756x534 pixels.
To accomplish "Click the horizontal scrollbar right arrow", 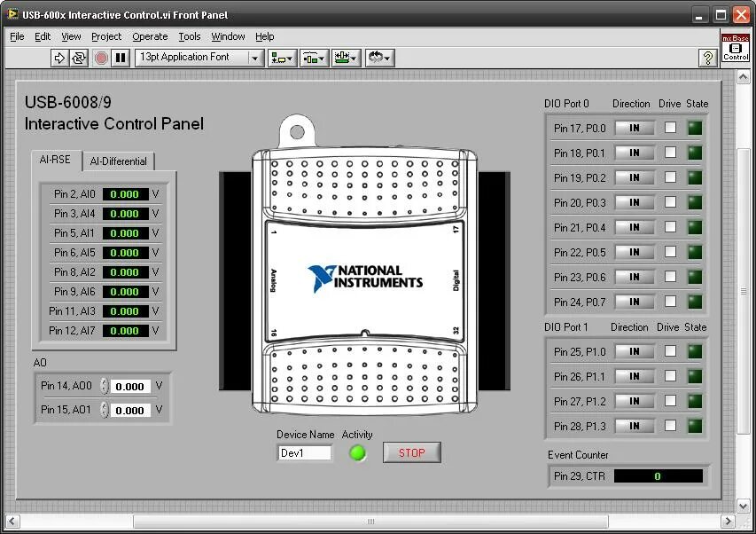I will [x=728, y=522].
